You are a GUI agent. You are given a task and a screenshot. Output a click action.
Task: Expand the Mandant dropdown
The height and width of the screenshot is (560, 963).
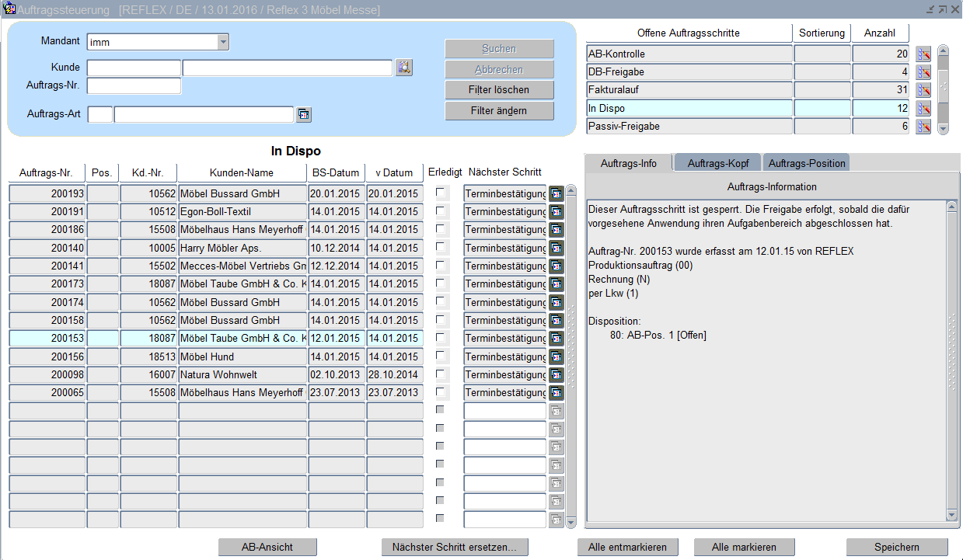click(223, 42)
